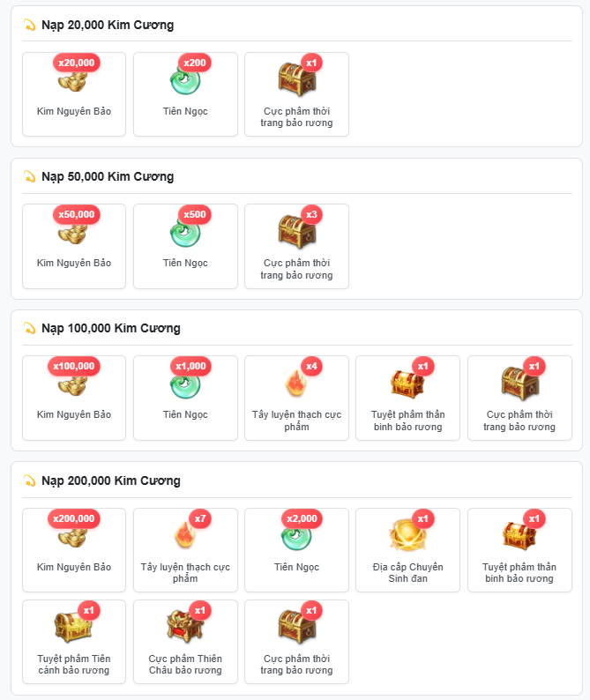Click the coin icon beside Nạp 200,000 heading
Viewport: 590px width, 700px height.
pyautogui.click(x=29, y=480)
